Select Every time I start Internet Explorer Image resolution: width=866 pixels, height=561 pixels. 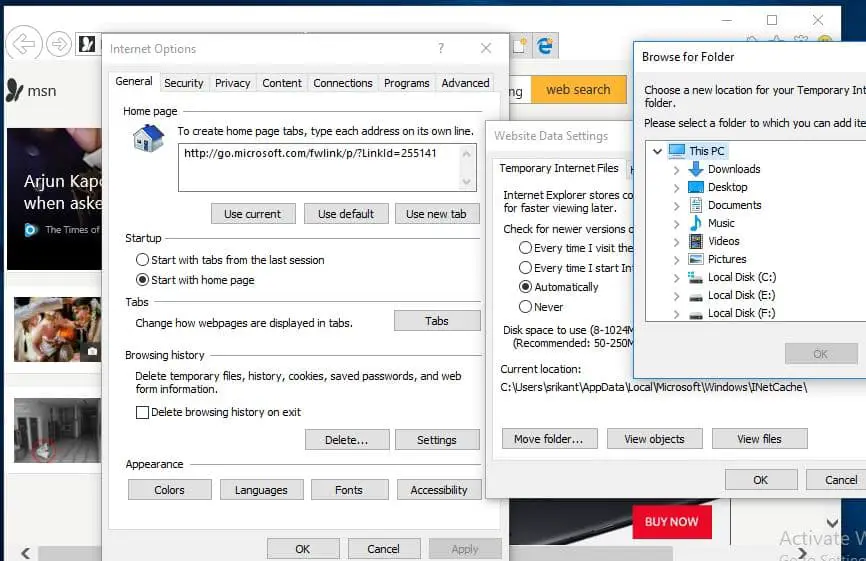pos(525,268)
